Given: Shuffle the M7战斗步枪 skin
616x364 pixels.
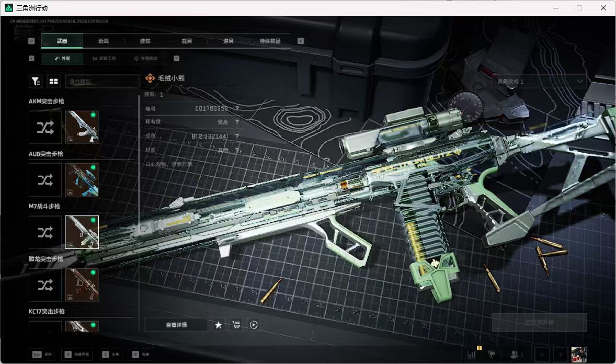Looking at the screenshot, I should pos(45,232).
